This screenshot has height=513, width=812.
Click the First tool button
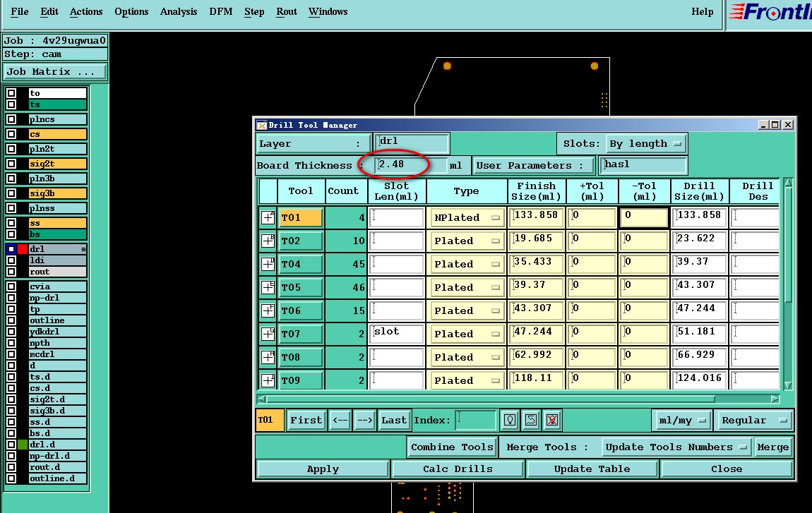(x=306, y=421)
